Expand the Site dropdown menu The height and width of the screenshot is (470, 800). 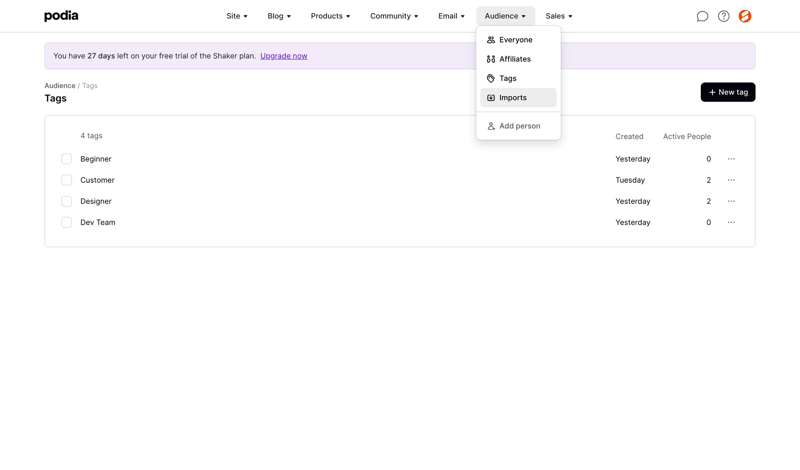pyautogui.click(x=237, y=16)
